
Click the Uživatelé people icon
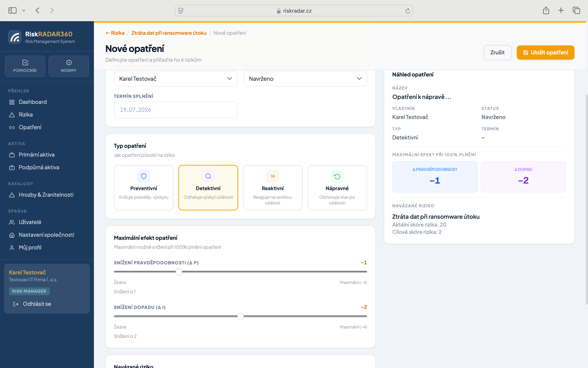click(12, 222)
